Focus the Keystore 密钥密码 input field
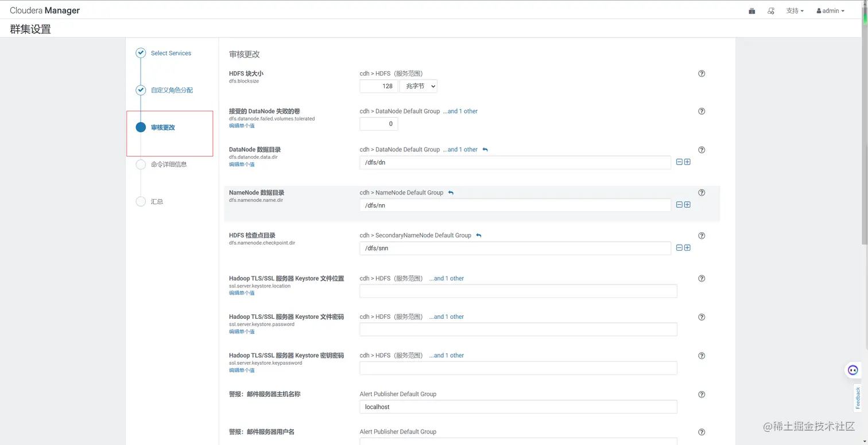 coord(518,368)
